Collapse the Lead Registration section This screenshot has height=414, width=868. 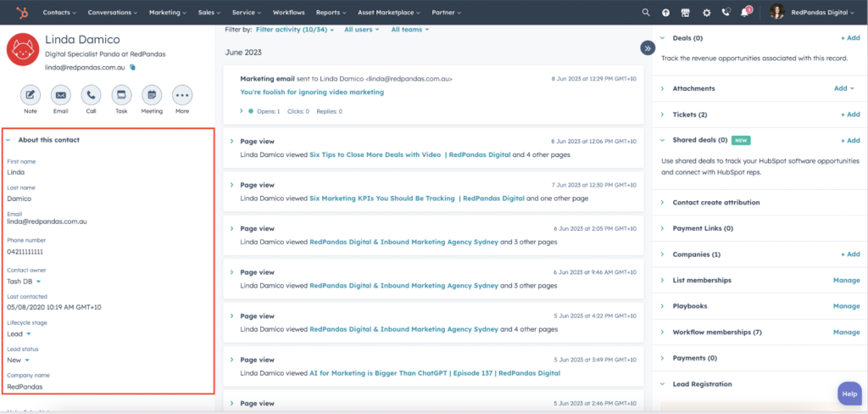[x=663, y=384]
